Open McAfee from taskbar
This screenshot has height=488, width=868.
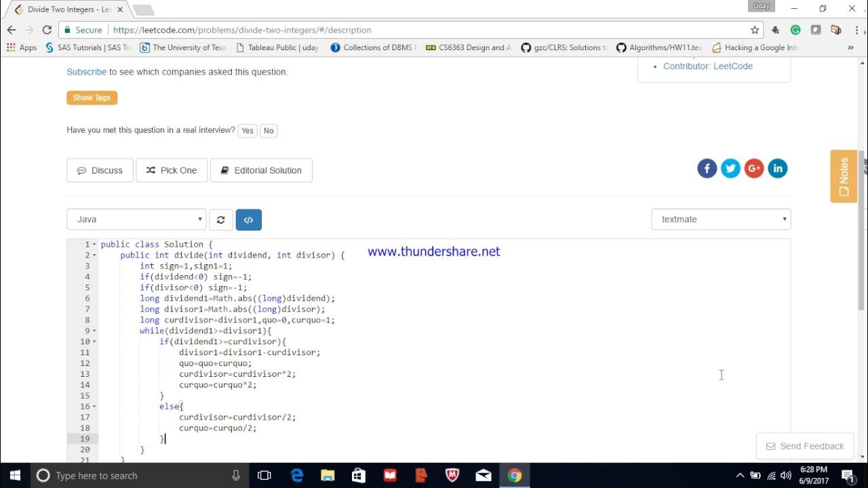coord(452,475)
